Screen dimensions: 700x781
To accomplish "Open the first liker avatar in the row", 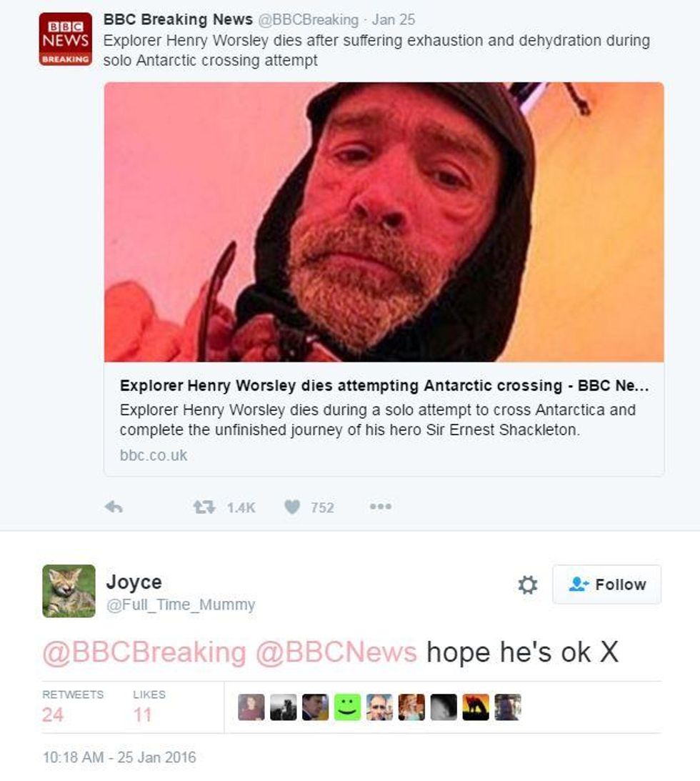I will 251,707.
